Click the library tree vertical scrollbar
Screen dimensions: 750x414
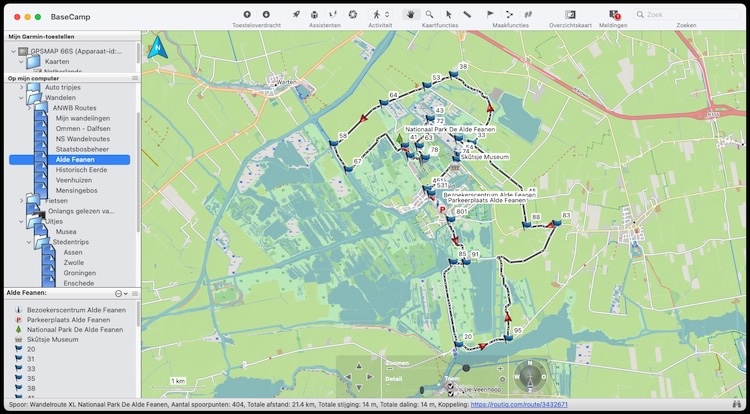[x=138, y=172]
